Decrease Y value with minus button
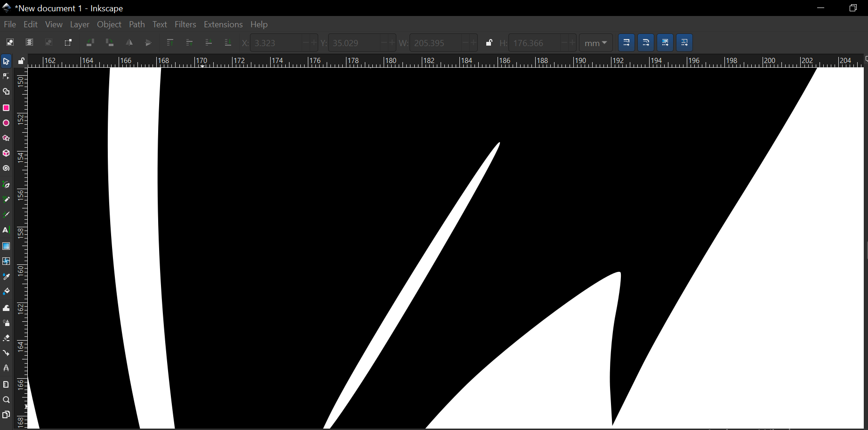The width and height of the screenshot is (868, 430). 384,43
